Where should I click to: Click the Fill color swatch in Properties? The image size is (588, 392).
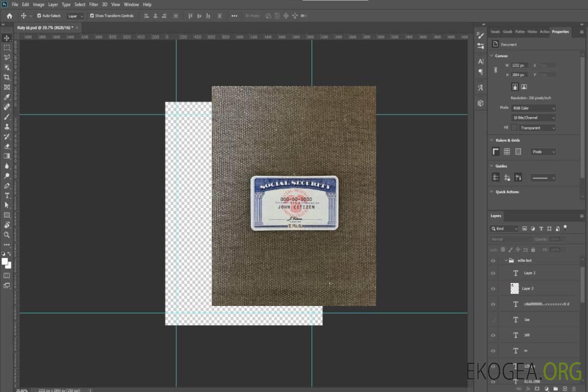coord(514,128)
